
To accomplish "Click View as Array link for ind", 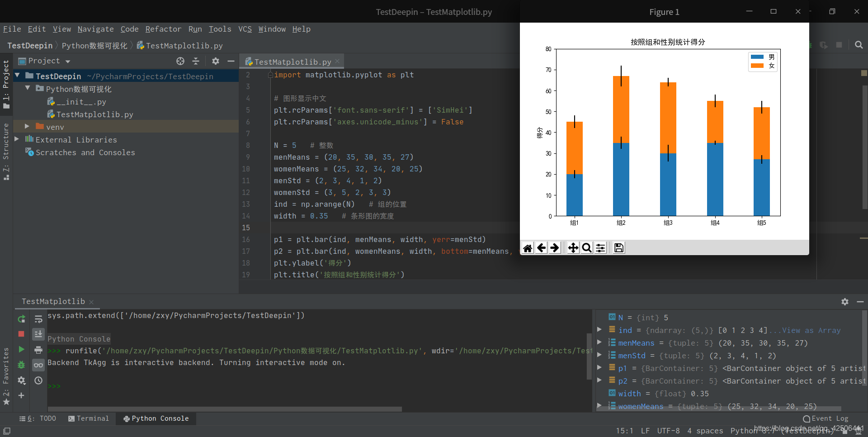I will [811, 330].
